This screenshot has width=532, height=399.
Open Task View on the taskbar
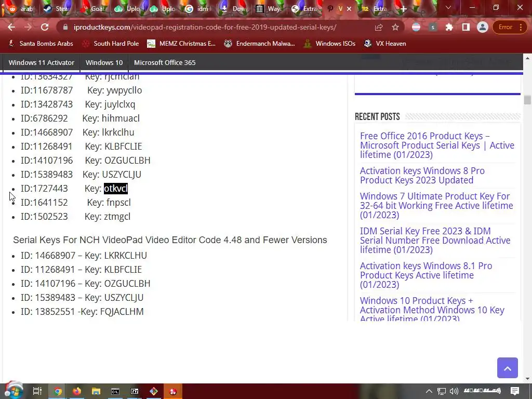[x=37, y=391]
